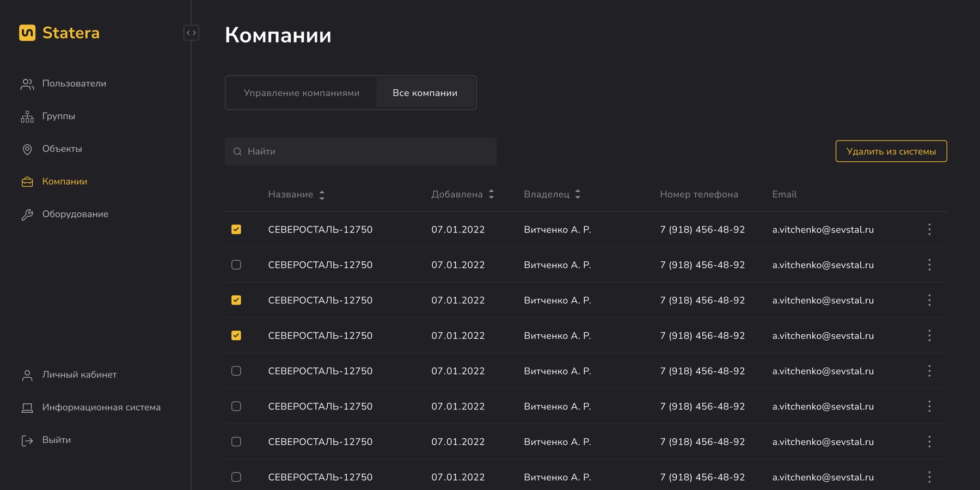Click the Номер телефона column header
Screen dimensions: 980x490
(699, 194)
